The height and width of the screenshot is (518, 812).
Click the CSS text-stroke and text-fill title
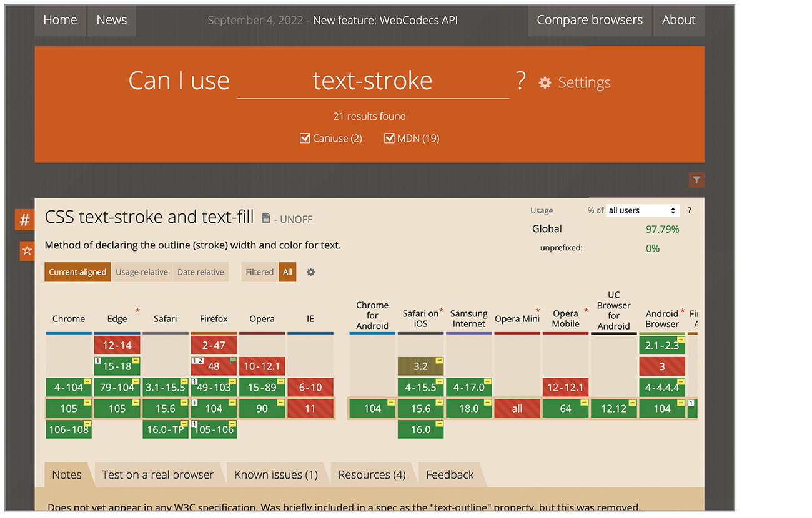point(149,217)
